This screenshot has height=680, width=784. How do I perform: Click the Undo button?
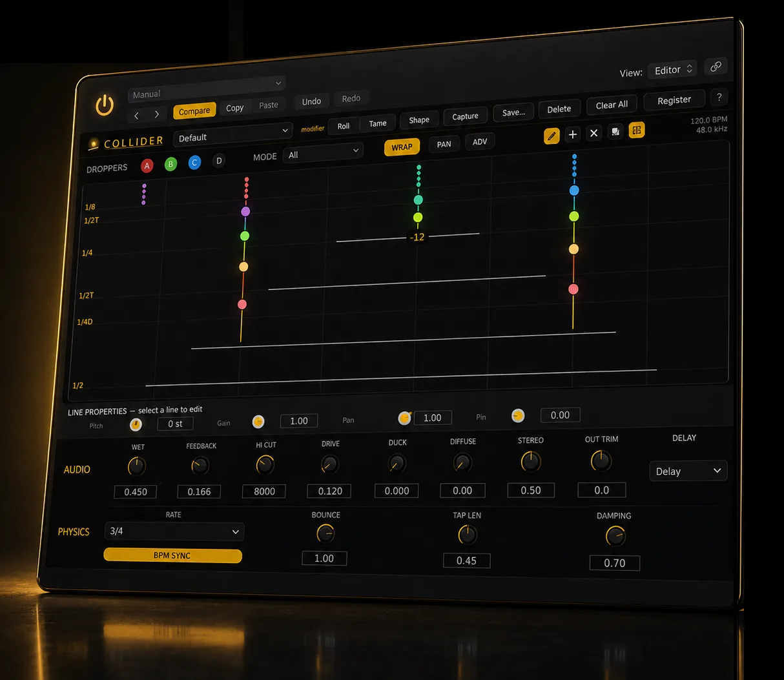[311, 101]
